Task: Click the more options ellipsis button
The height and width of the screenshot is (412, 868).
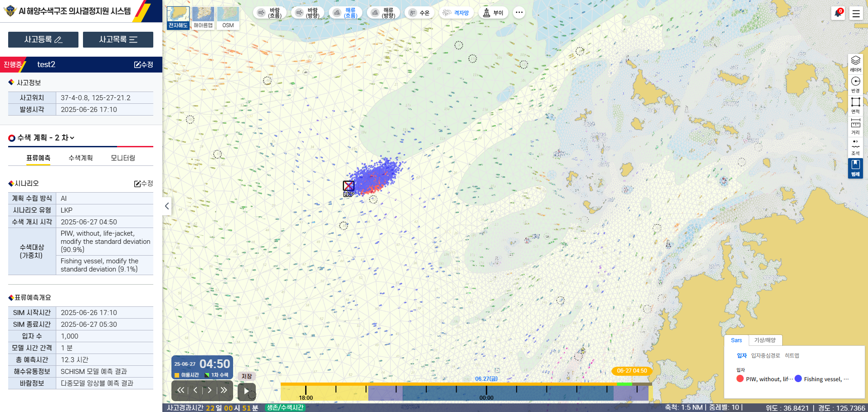Action: click(x=519, y=13)
